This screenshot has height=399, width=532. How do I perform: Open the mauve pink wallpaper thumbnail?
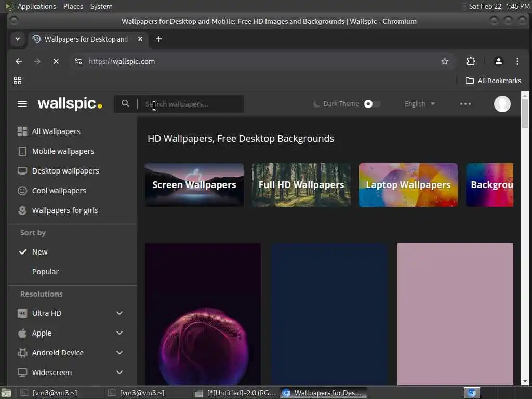(x=455, y=314)
